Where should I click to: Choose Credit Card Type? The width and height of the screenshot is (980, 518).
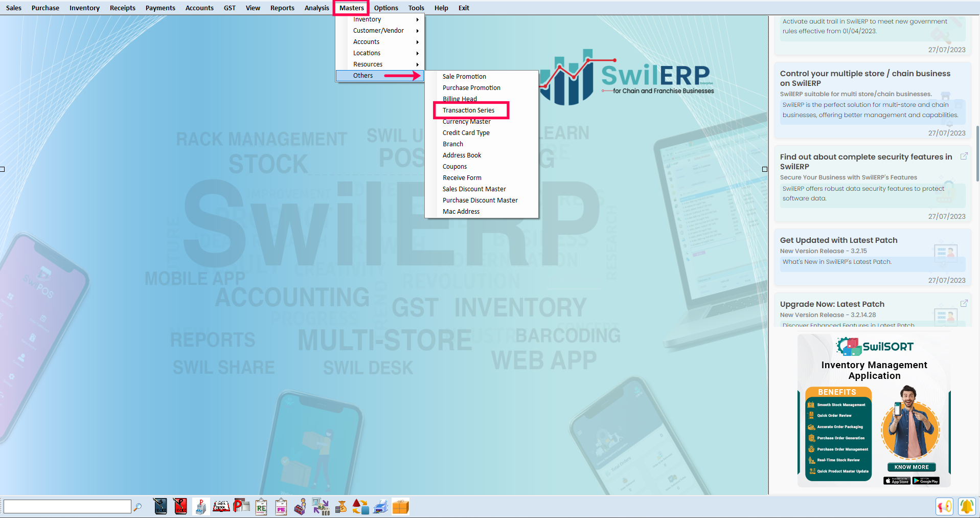(482, 133)
